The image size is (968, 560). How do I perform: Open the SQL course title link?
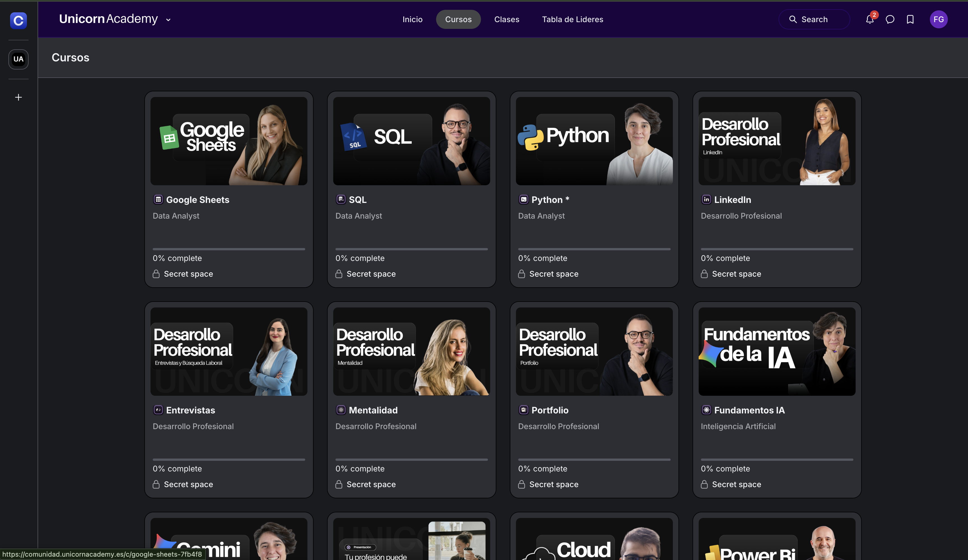358,200
